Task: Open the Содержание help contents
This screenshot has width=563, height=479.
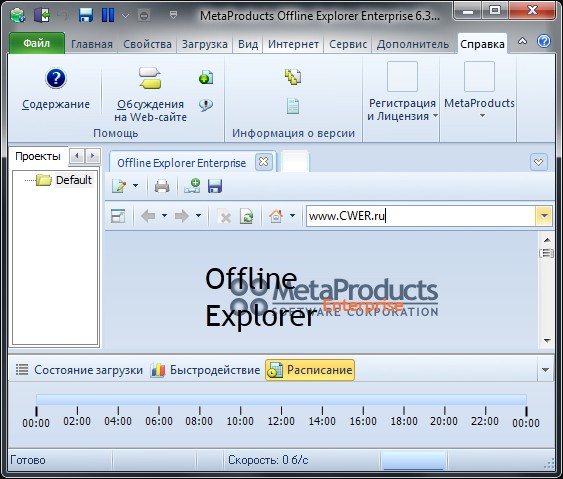Action: 56,89
